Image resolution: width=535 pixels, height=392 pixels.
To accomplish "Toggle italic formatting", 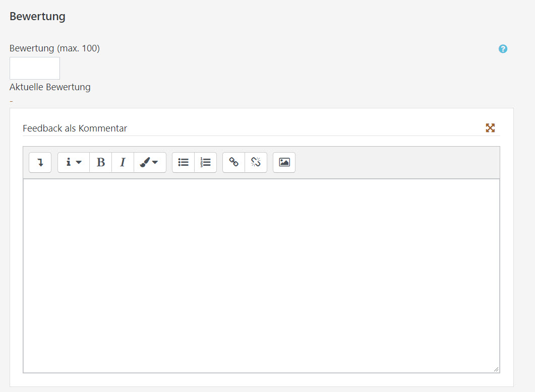I will 123,162.
